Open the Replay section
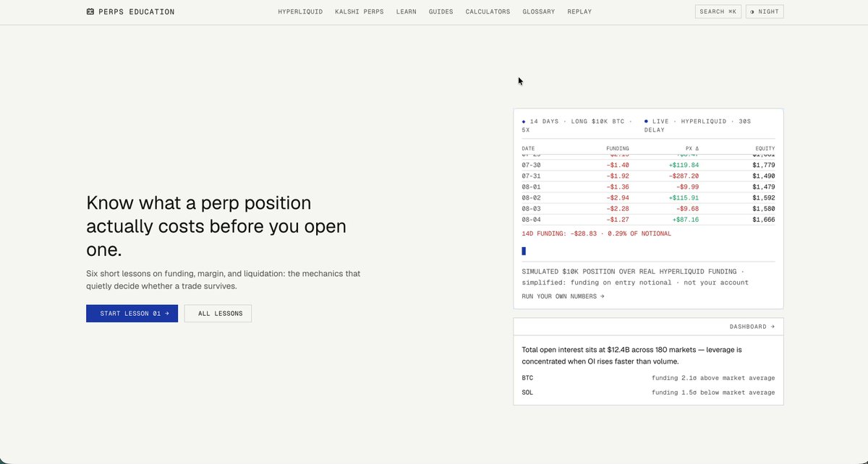 pyautogui.click(x=579, y=12)
